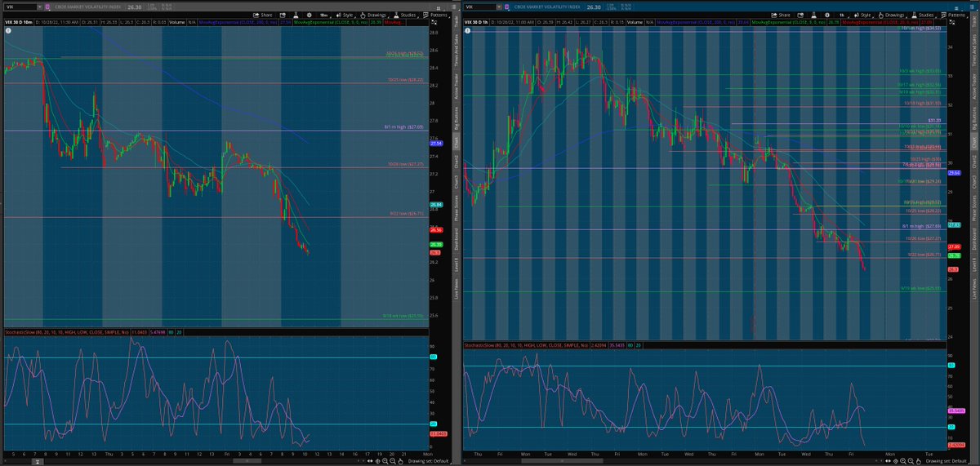This screenshot has width=980, height=466.
Task: Click Share button in left chart
Action: coord(263,15)
